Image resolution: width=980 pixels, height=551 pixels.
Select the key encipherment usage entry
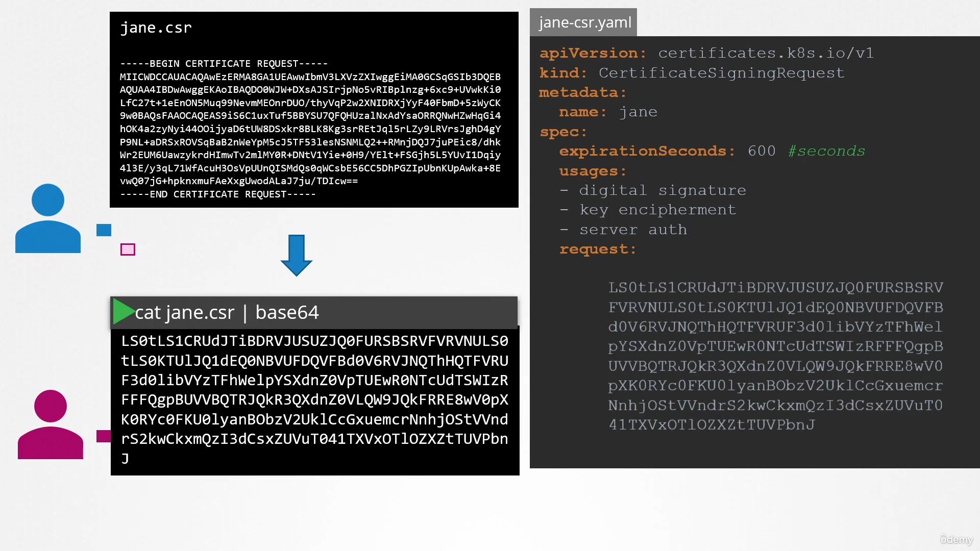648,210
